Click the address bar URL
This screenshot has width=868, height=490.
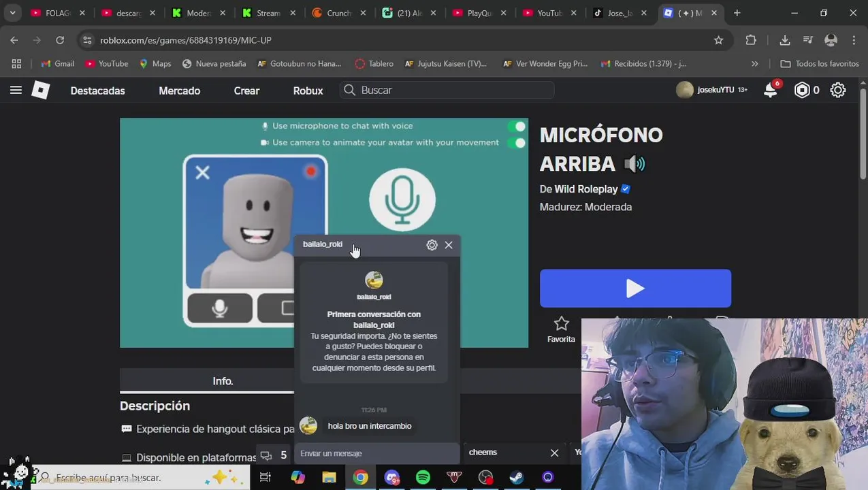click(x=186, y=40)
